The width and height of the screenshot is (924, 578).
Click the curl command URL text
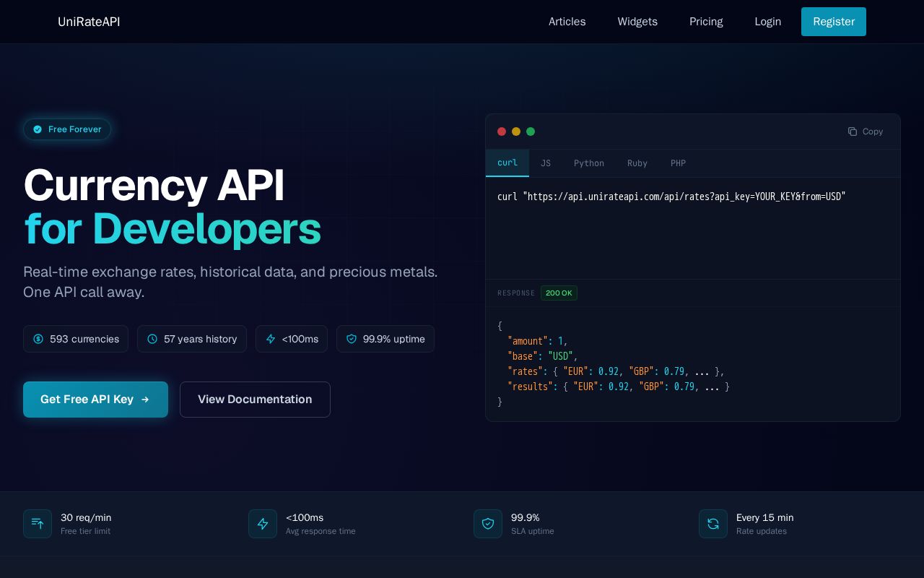tap(684, 197)
